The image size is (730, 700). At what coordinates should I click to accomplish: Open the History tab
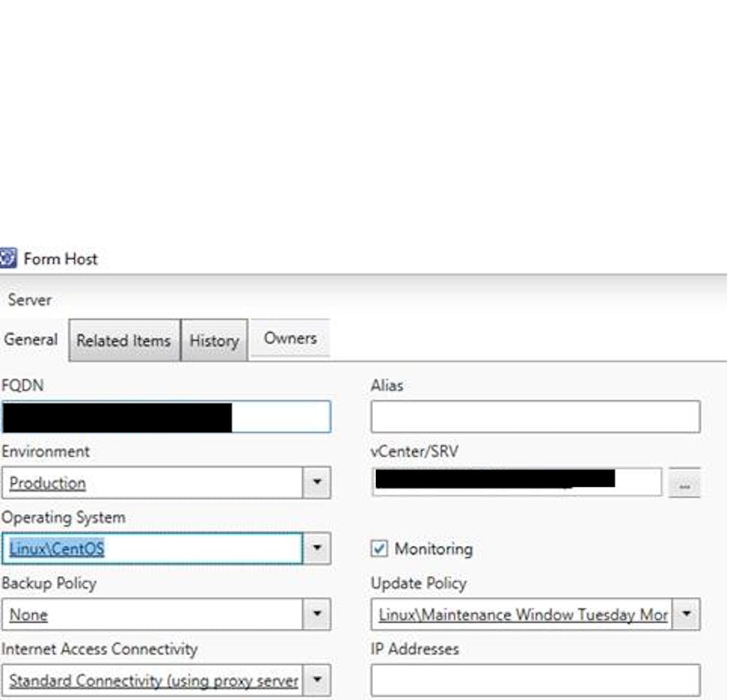pos(213,339)
